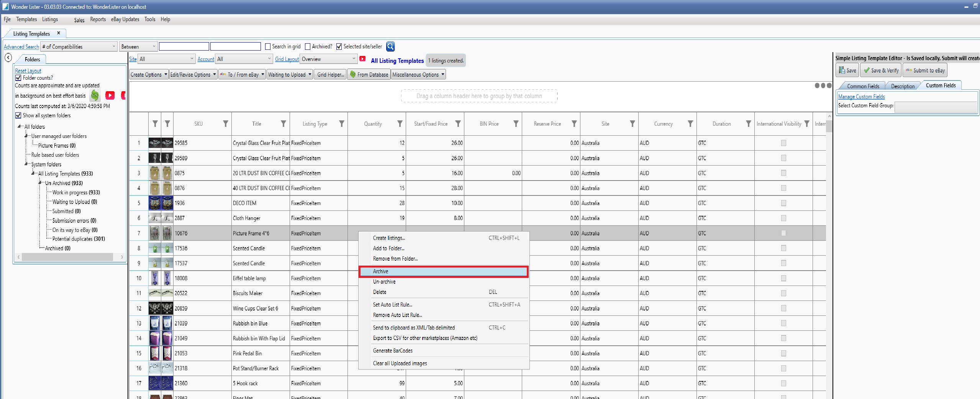Open the Templates menu
980x399 pixels.
coord(26,19)
